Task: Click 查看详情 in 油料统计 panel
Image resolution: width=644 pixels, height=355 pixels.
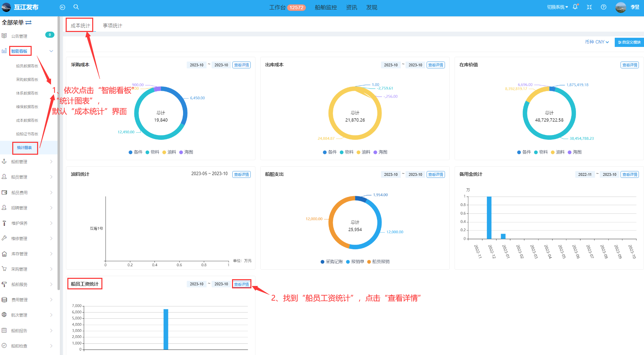Action: point(242,174)
